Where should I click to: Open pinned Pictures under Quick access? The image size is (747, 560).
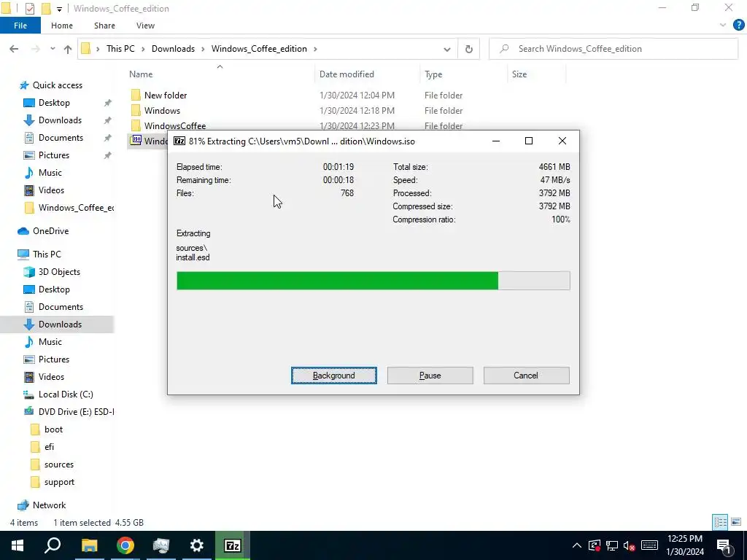point(54,155)
